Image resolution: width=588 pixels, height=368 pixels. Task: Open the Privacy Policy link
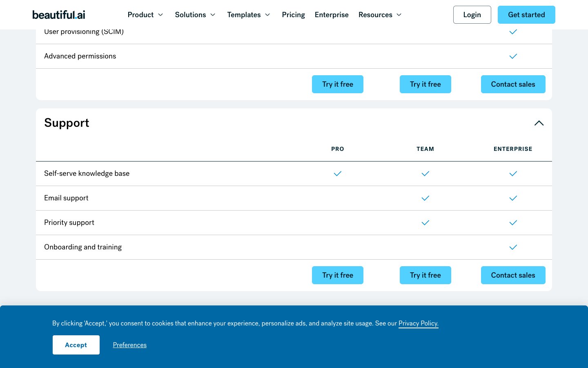point(418,323)
